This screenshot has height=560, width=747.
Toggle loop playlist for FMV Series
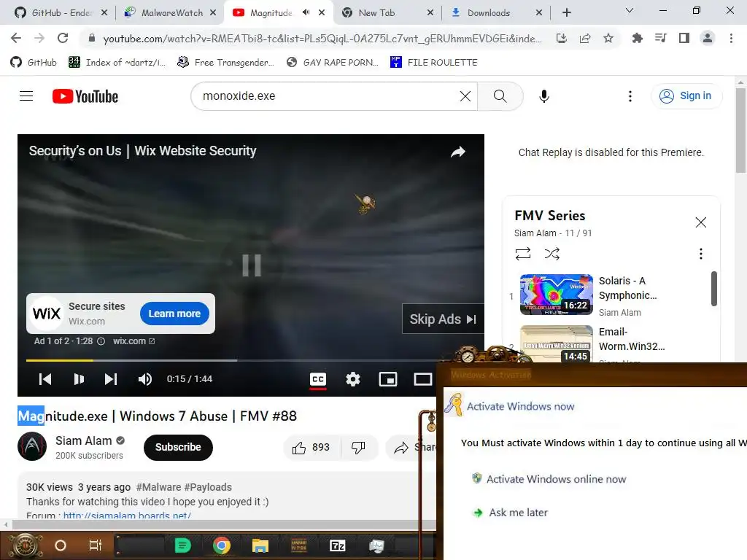(x=522, y=253)
